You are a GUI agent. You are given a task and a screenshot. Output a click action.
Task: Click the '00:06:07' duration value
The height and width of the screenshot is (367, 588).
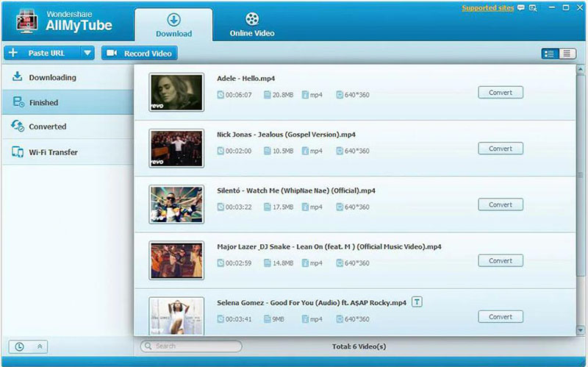tap(238, 95)
